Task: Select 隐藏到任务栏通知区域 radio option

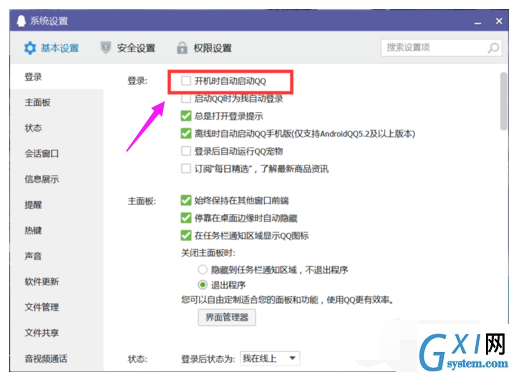Action: (x=202, y=269)
